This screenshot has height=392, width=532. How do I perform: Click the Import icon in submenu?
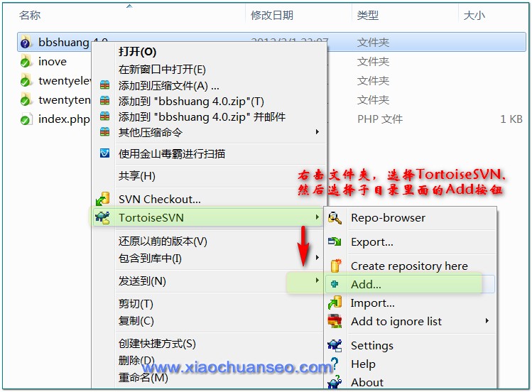[x=335, y=303]
